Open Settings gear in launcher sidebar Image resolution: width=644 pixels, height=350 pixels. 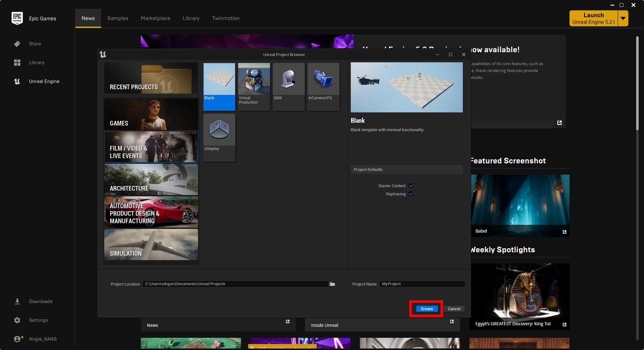pos(17,320)
